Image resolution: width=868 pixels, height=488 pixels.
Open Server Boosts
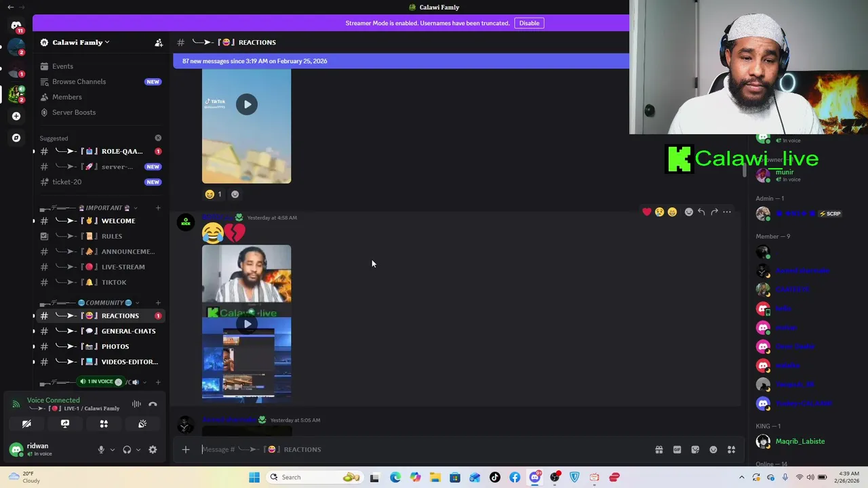tap(102, 113)
